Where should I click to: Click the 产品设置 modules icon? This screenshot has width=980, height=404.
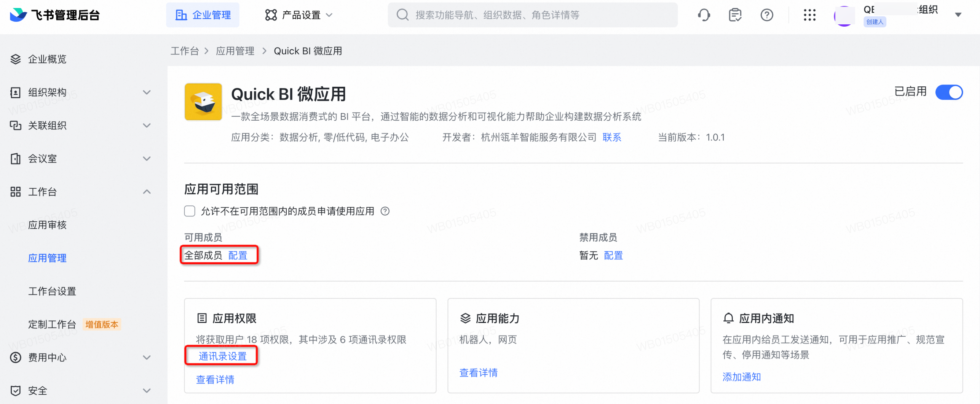pos(271,15)
